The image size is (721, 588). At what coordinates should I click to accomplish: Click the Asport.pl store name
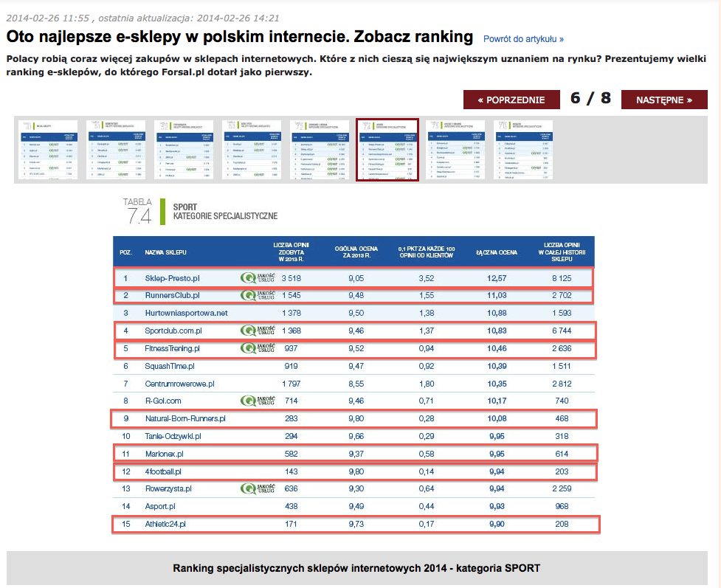[x=160, y=506]
